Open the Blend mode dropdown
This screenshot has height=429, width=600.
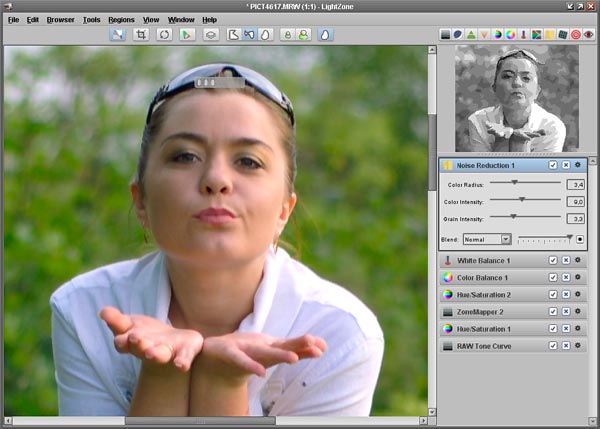point(488,239)
